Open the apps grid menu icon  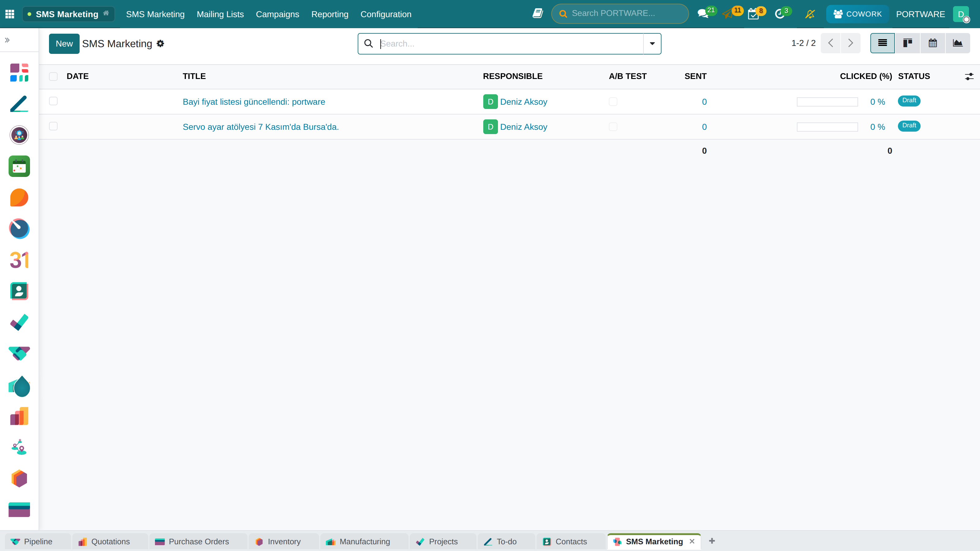(10, 14)
